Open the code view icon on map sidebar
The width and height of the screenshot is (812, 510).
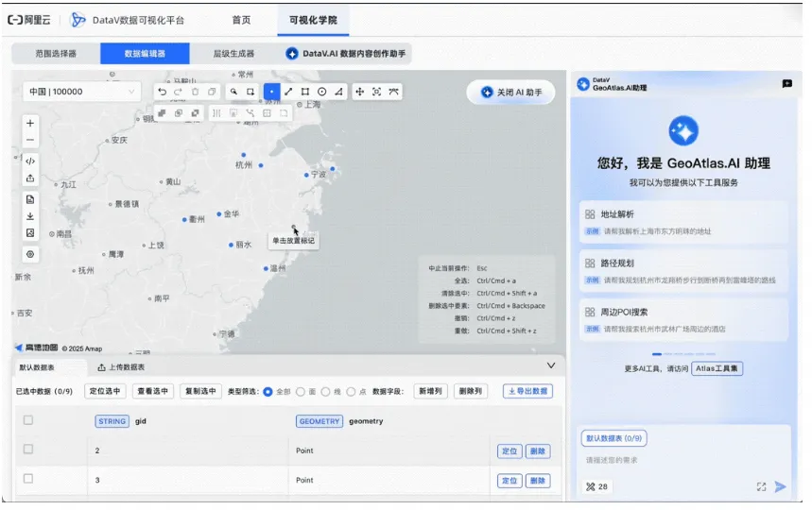pos(30,161)
